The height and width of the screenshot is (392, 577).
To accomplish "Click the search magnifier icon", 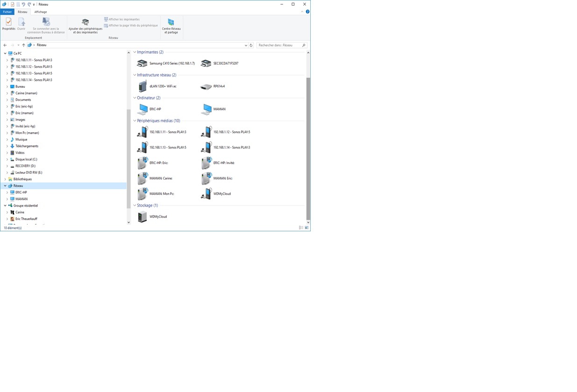I will 304,45.
